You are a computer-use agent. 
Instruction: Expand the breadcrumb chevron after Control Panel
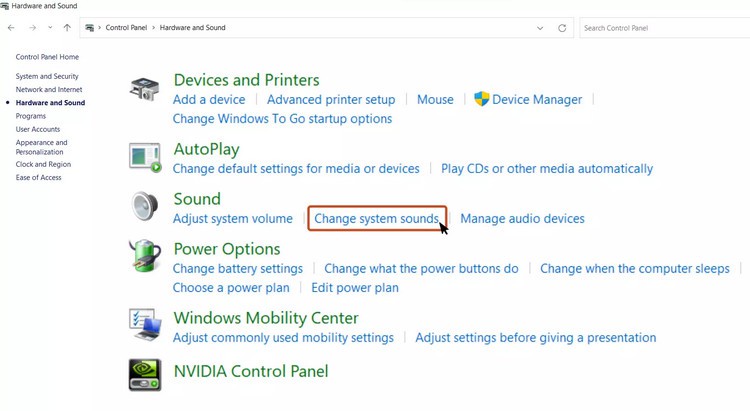[154, 28]
